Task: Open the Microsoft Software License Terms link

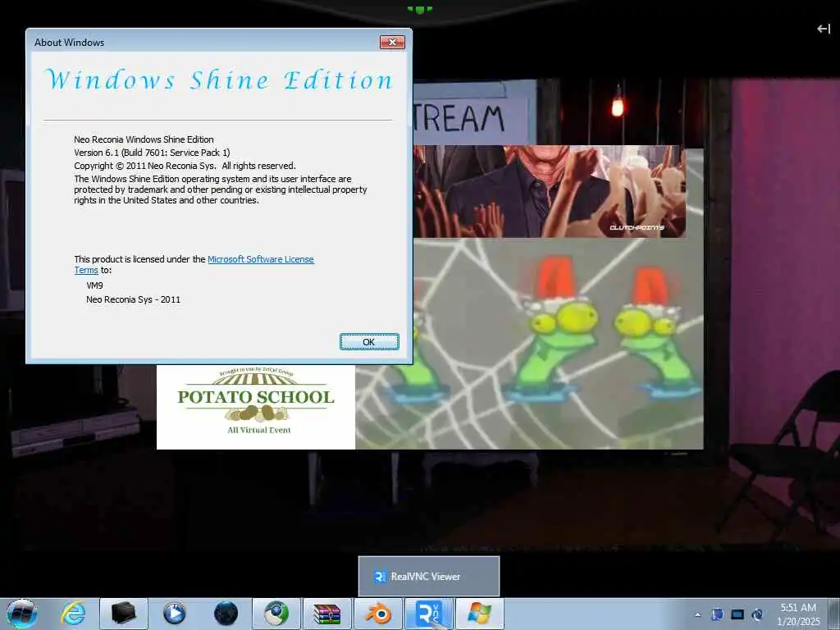Action: pos(260,259)
